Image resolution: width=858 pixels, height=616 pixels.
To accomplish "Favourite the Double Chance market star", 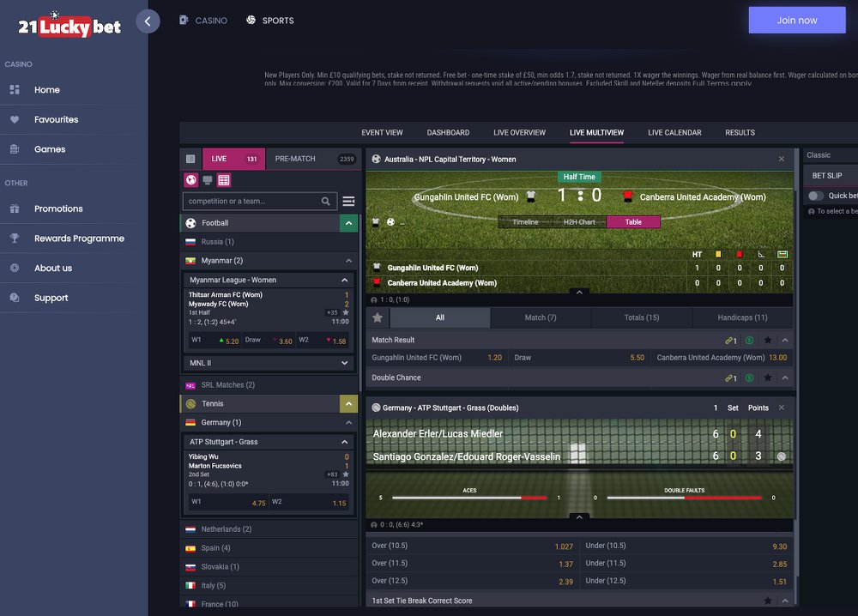I will 768,377.
